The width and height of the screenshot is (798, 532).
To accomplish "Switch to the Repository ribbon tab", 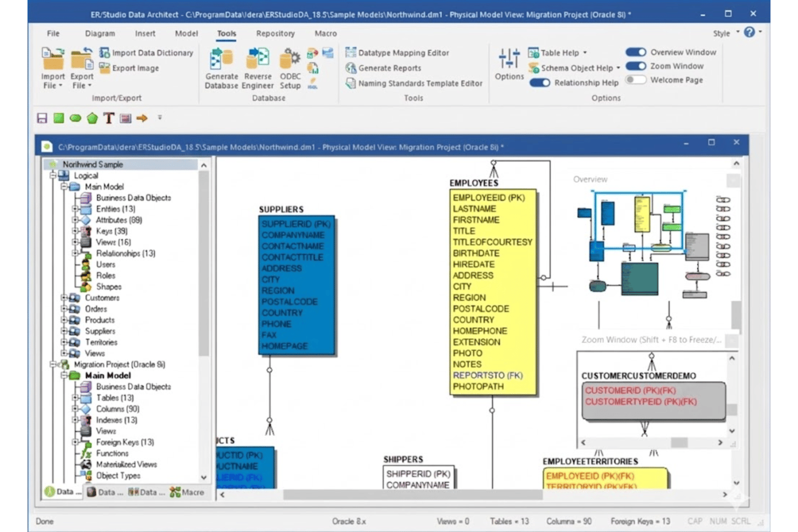I will tap(276, 33).
